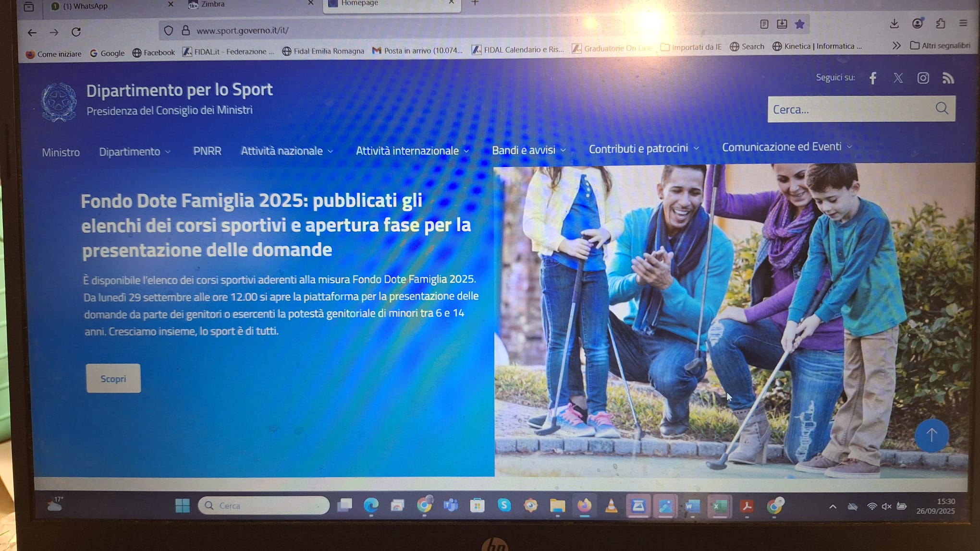Toggle reader view icon in address bar
This screenshot has height=551, width=980.
click(764, 24)
